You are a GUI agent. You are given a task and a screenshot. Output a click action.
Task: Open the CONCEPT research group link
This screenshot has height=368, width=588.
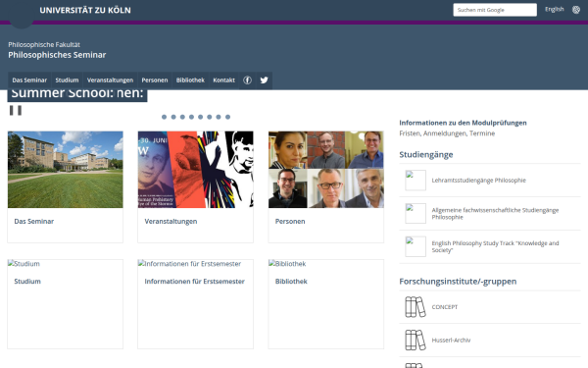pyautogui.click(x=445, y=307)
